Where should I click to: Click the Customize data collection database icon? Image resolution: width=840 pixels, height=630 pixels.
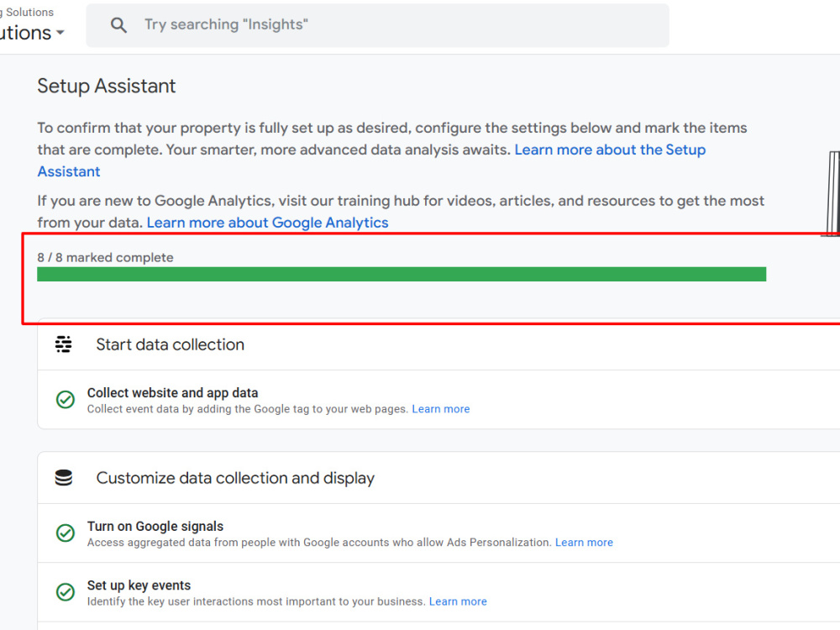tap(63, 478)
